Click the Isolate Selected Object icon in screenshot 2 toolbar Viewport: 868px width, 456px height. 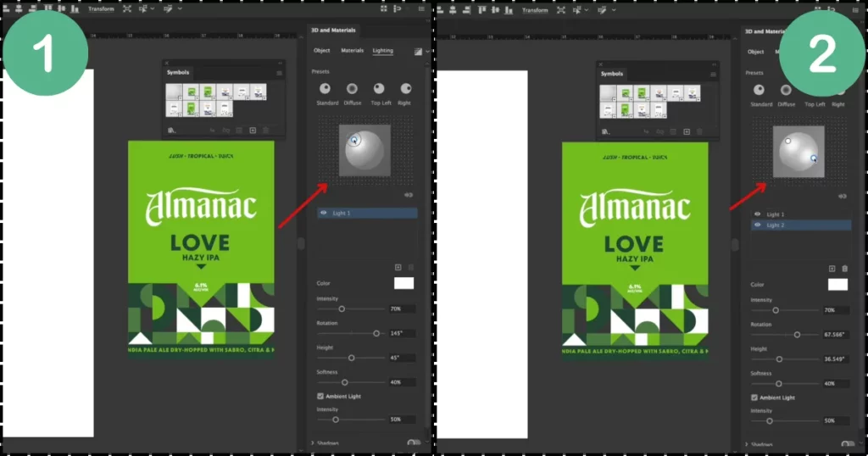point(561,10)
